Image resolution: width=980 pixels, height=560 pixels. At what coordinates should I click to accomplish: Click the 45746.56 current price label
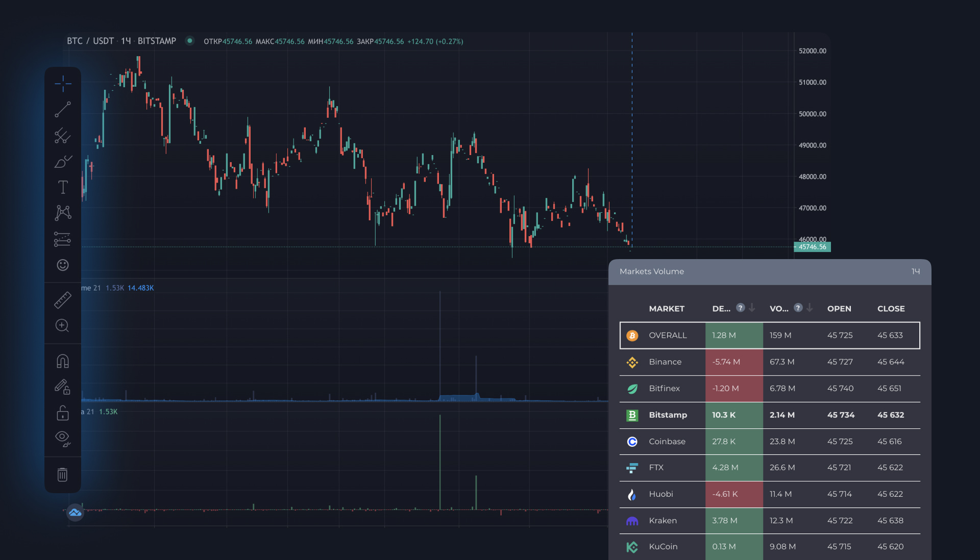coord(813,247)
